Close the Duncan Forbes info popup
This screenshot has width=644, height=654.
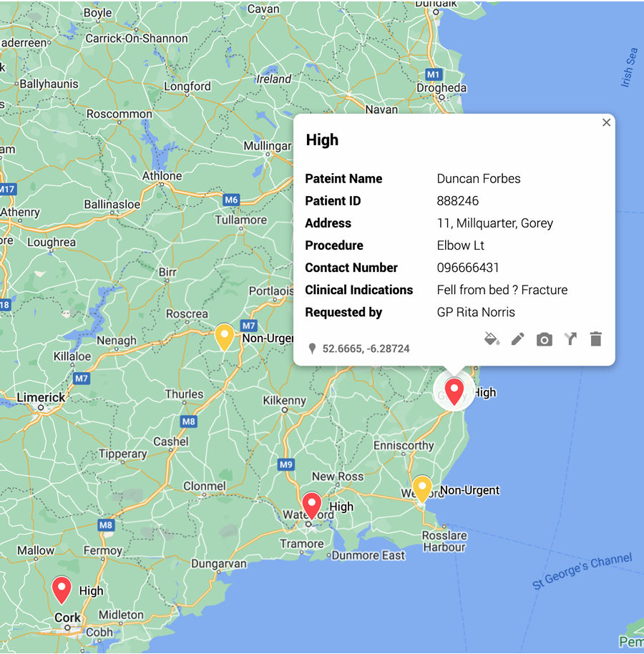[606, 122]
